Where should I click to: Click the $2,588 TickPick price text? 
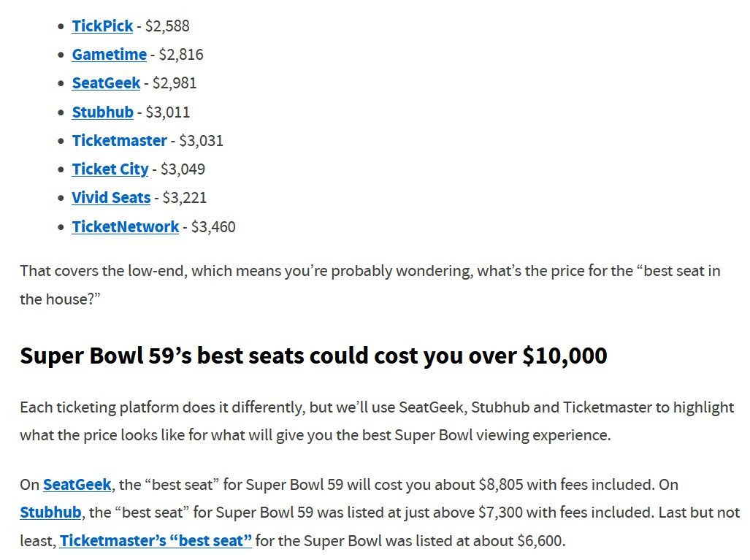click(x=167, y=26)
